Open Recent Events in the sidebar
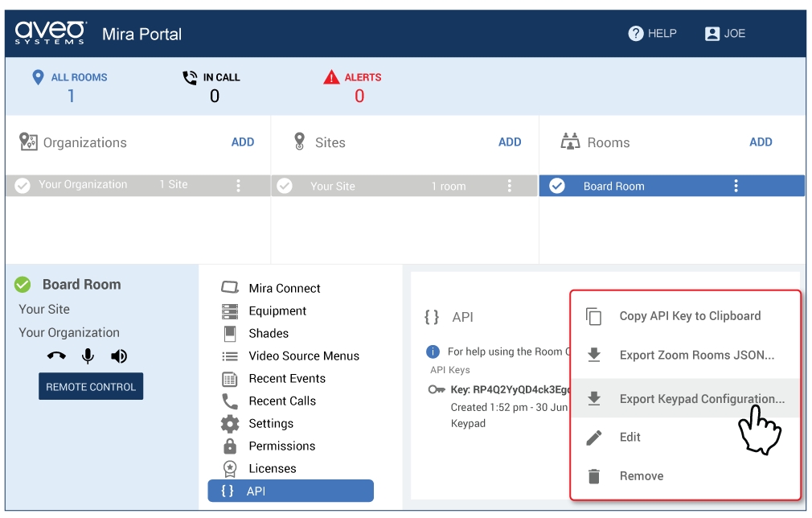812x518 pixels. [285, 379]
